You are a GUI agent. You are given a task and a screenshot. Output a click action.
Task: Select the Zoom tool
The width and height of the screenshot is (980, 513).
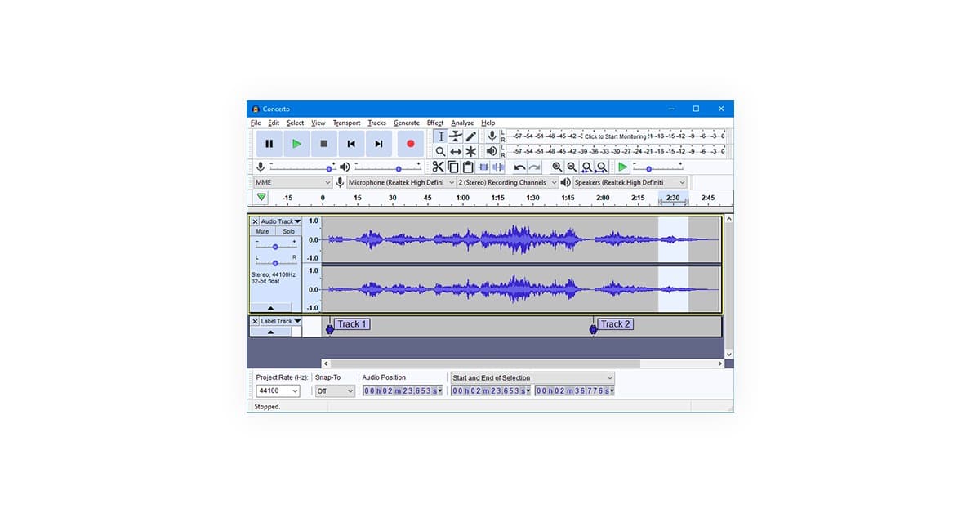(439, 151)
